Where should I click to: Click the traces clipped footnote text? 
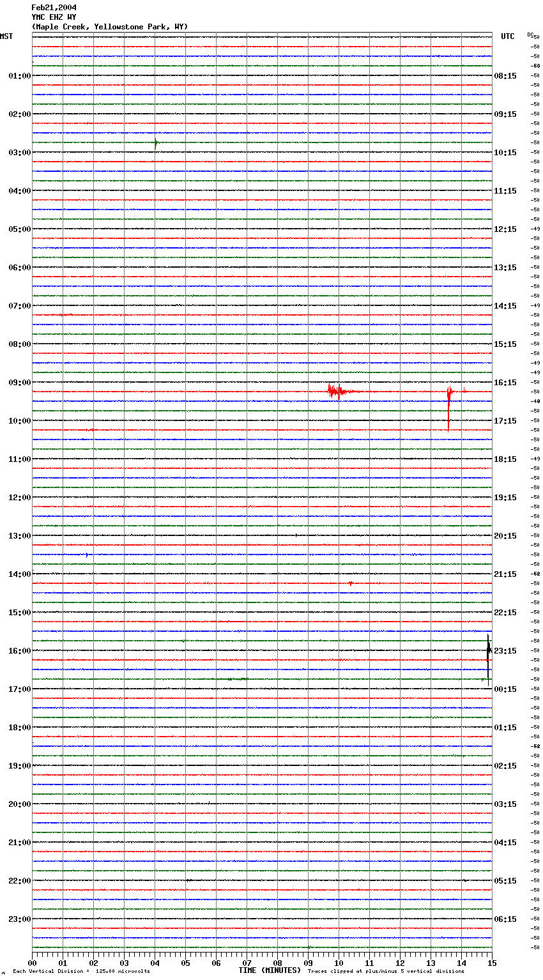(x=386, y=972)
